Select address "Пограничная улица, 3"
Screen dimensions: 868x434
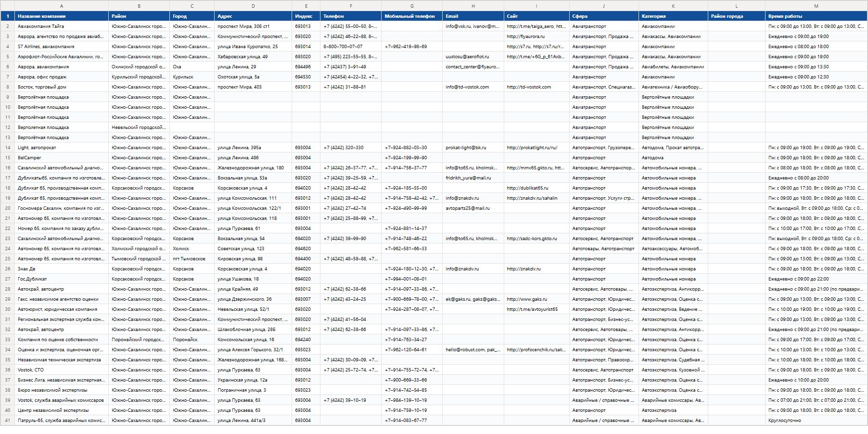[x=253, y=390]
